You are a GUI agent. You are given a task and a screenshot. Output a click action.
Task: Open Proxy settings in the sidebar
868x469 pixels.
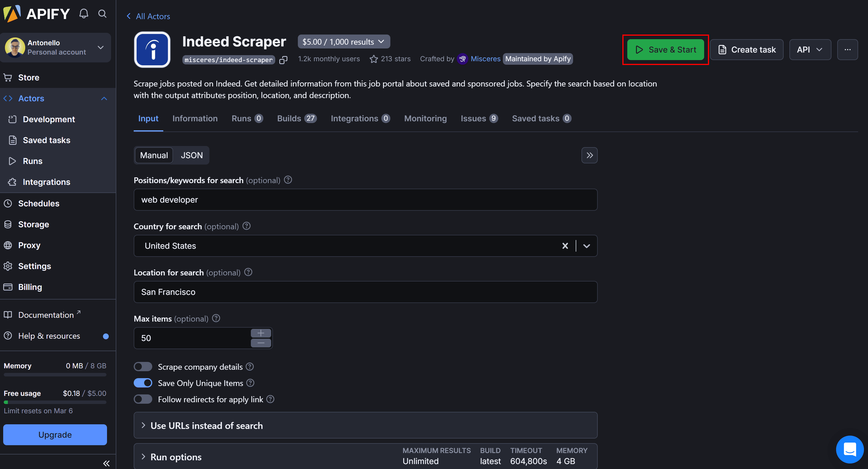point(29,245)
